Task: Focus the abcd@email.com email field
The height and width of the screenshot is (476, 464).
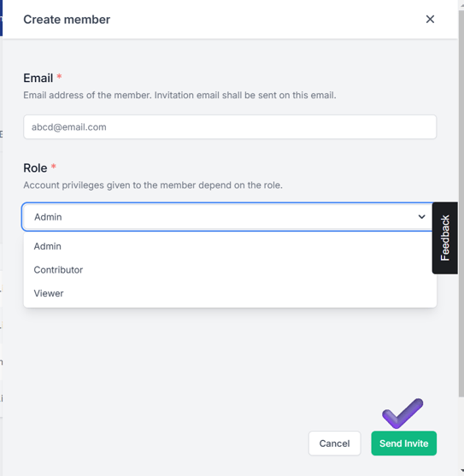Action: pos(230,126)
